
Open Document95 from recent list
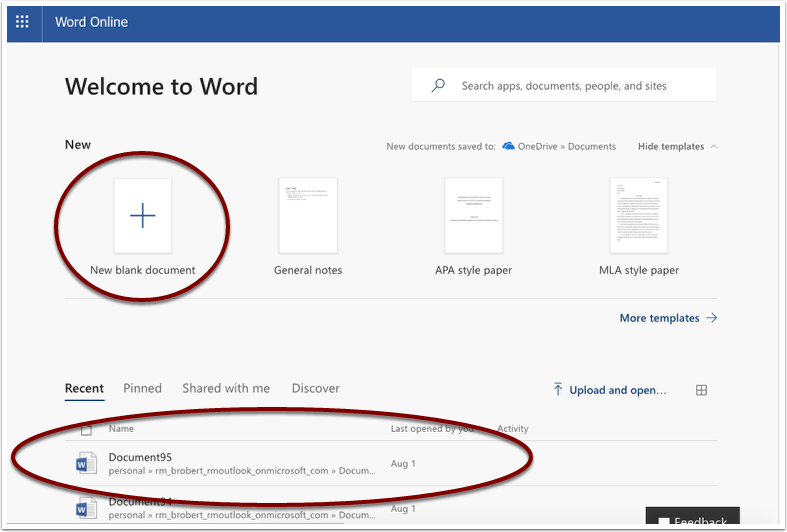pos(140,457)
